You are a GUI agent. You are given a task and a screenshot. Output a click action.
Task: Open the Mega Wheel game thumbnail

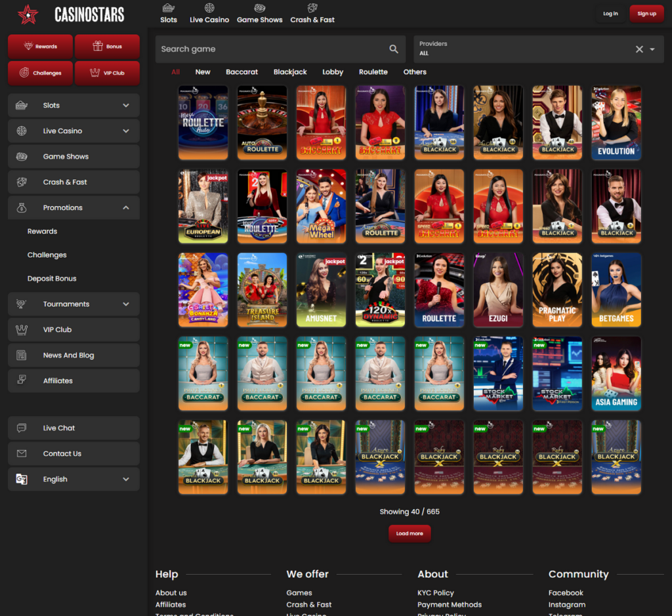point(321,206)
